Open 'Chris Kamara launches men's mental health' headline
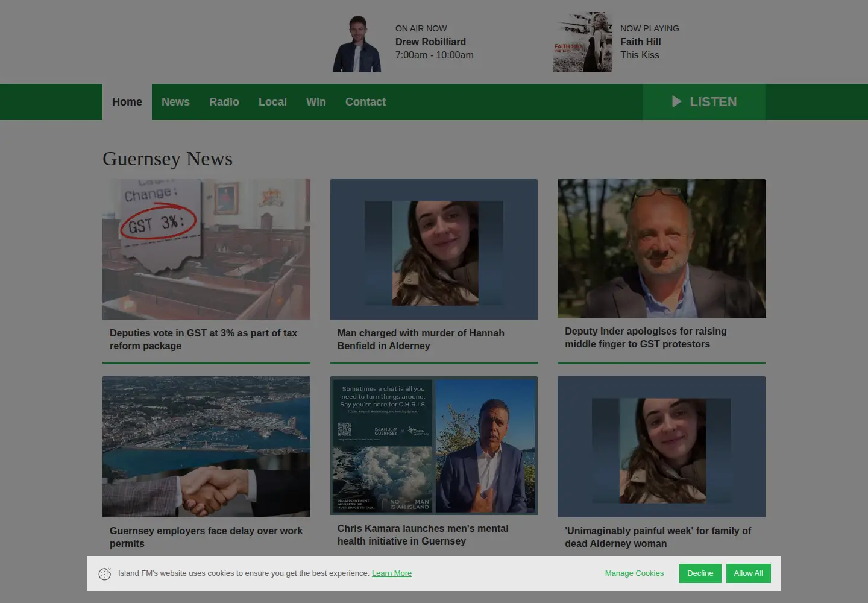The image size is (868, 603). click(x=423, y=535)
